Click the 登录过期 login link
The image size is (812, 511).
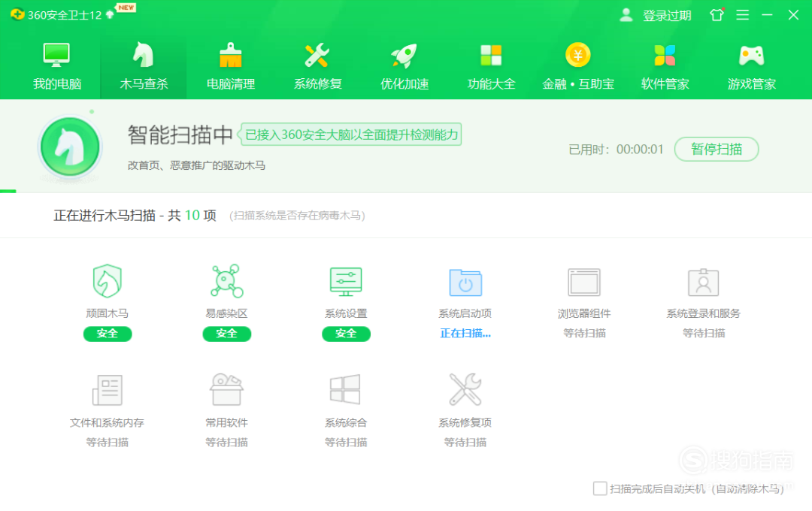pyautogui.click(x=667, y=16)
